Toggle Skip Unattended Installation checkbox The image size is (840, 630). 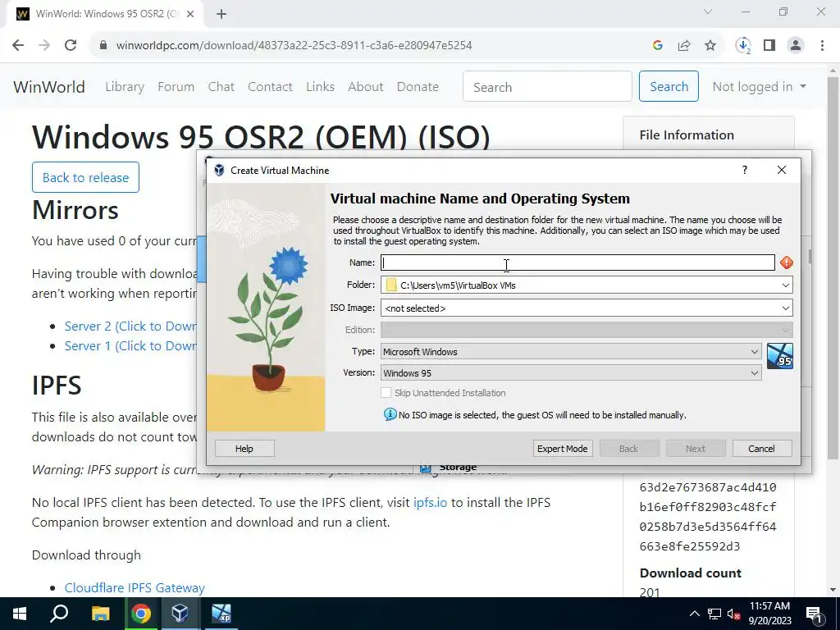pos(386,393)
